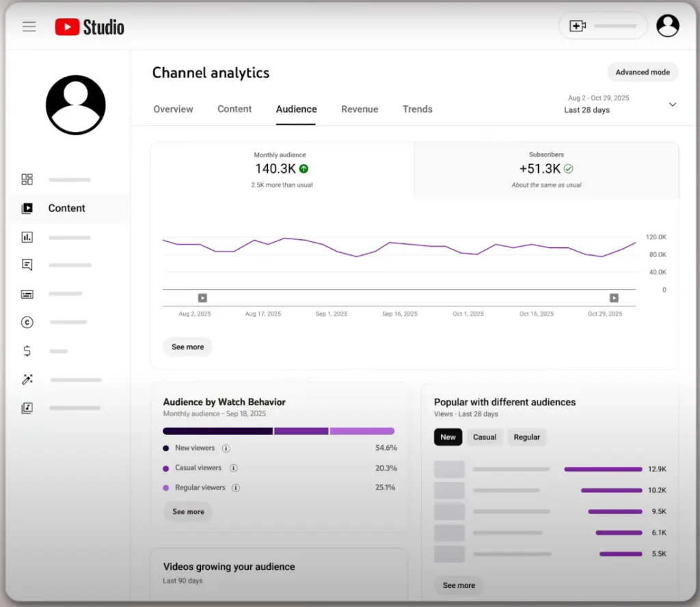Open the Comments section from the sidebar
The image size is (700, 607).
pyautogui.click(x=27, y=265)
